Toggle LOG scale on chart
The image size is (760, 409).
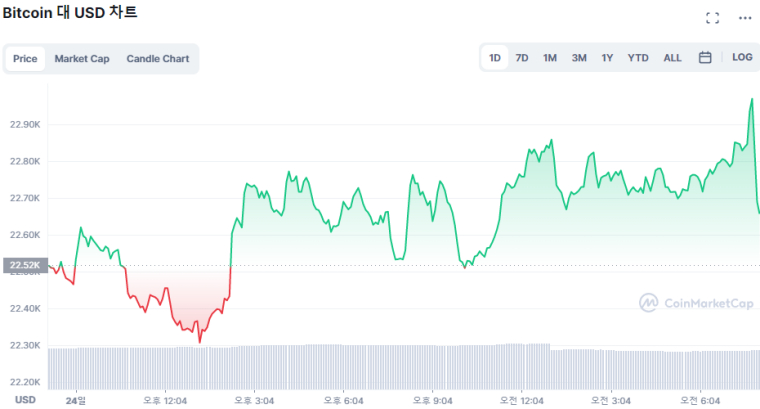[742, 58]
